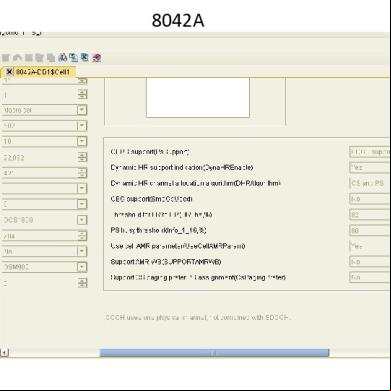Open the dropdown showing value 10
Viewport: 391px width, 391px height.
[x=82, y=141]
